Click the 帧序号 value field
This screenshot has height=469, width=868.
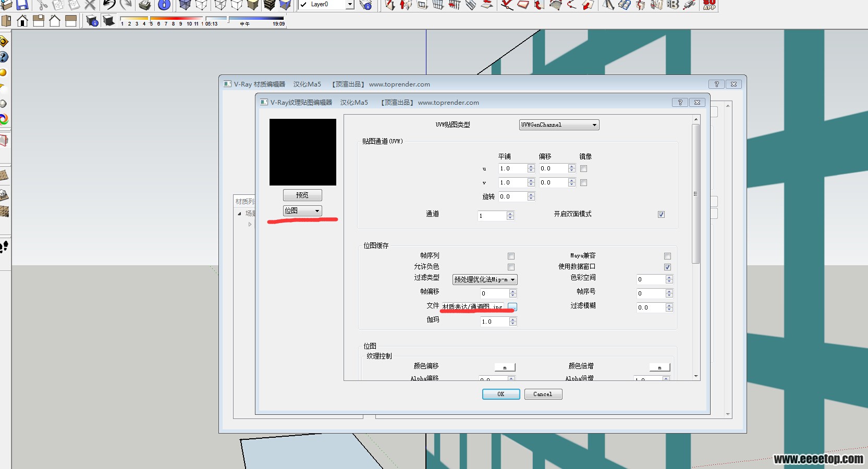651,294
